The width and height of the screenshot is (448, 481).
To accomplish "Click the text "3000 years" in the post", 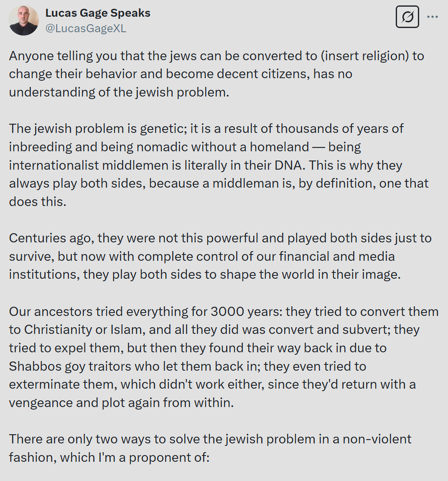I will [x=246, y=311].
